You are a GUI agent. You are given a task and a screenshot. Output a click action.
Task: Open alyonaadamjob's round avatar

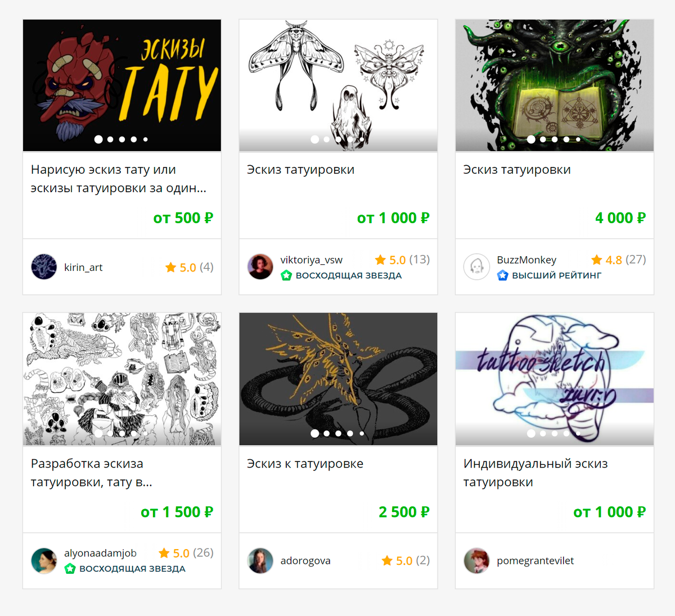pos(44,560)
